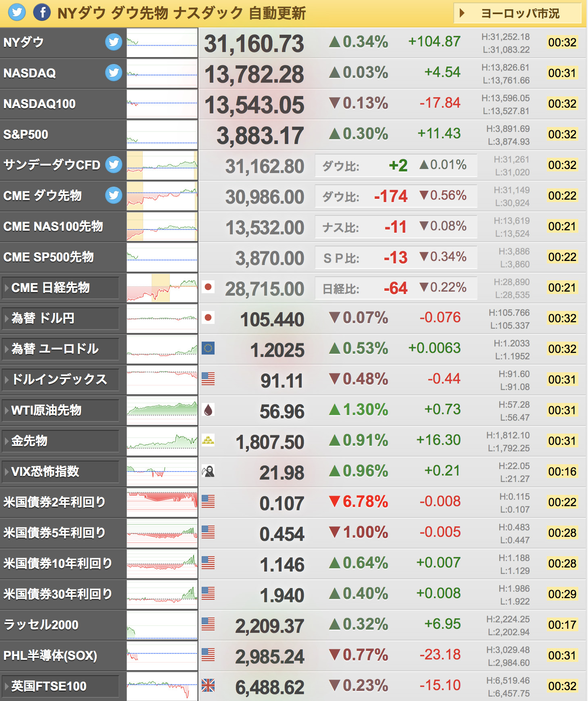Click the header title NYダウ ダウ先物 ナスダック 自動更新
Image resolution: width=588 pixels, height=701 pixels.
[181, 13]
